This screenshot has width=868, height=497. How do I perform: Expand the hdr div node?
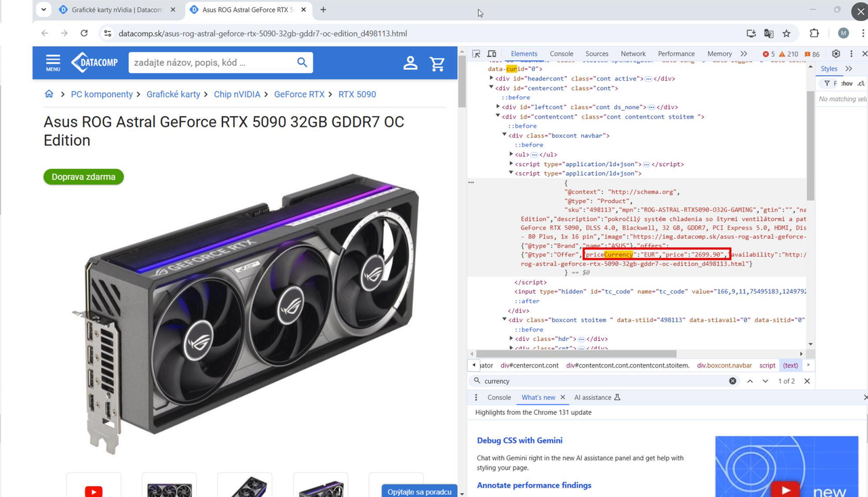click(x=511, y=339)
